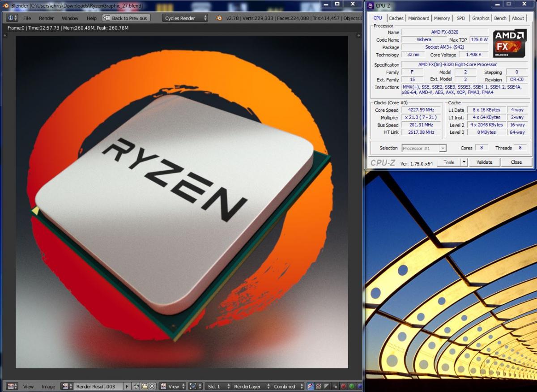Click the Render Result.003 image name field
This screenshot has height=392, width=537.
pos(98,386)
